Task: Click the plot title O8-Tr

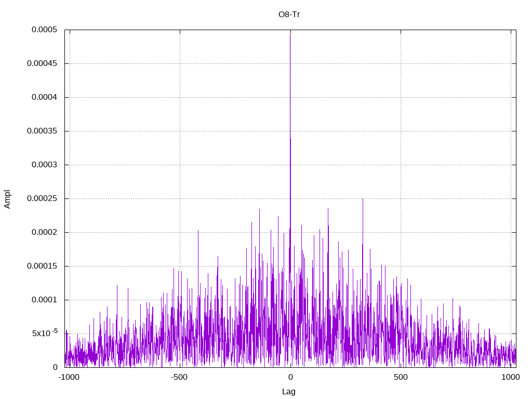Action: pos(289,15)
